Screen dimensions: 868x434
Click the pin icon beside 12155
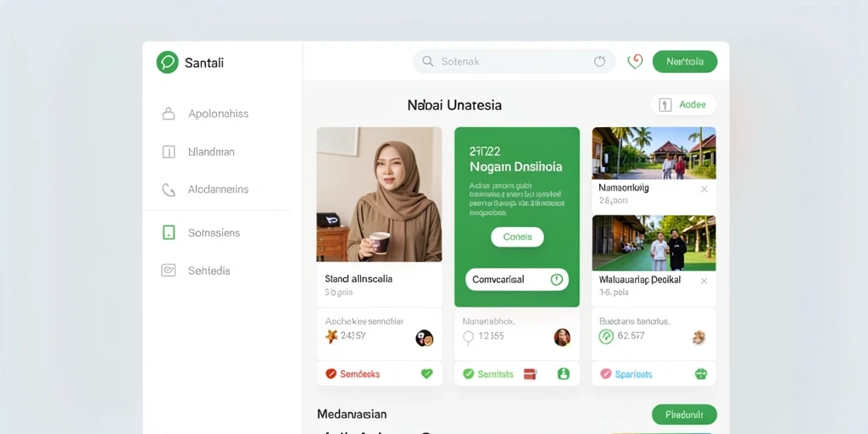tap(468, 337)
